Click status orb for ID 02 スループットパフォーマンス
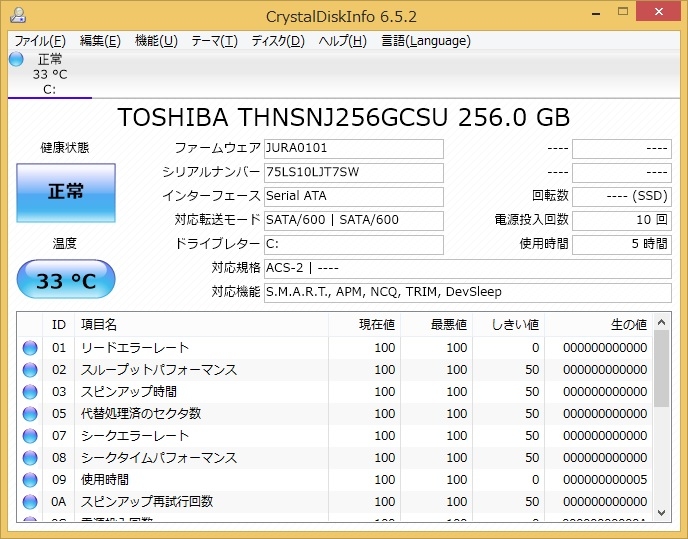This screenshot has width=688, height=539. point(30,370)
